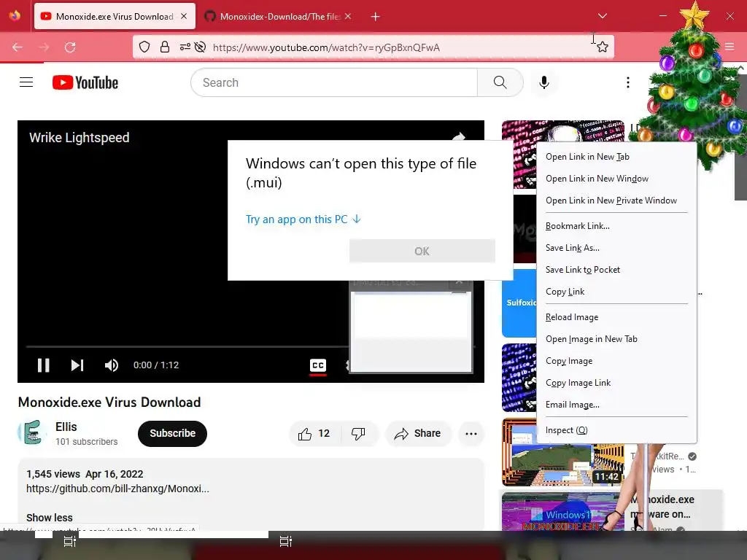Screen dimensions: 747x560
Task: Select Email Image…
Action: pos(616,405)
